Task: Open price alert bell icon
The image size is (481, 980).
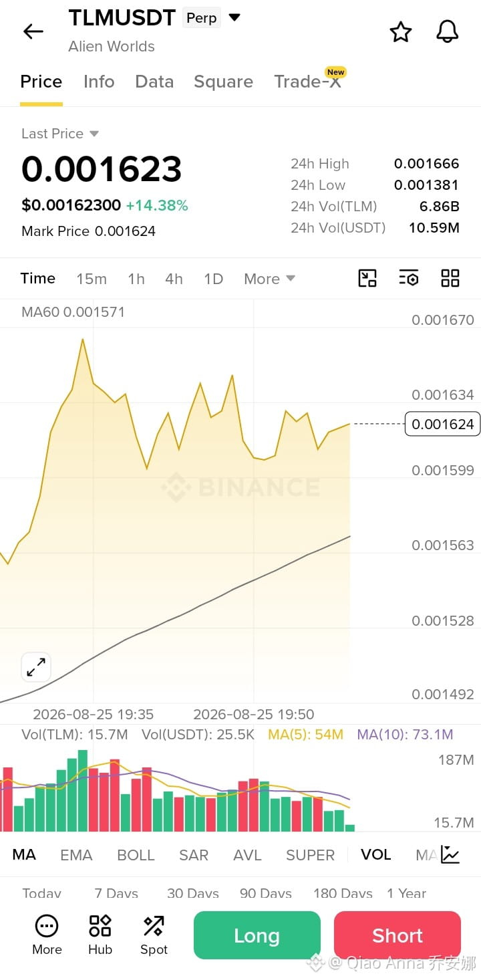Action: pos(448,31)
